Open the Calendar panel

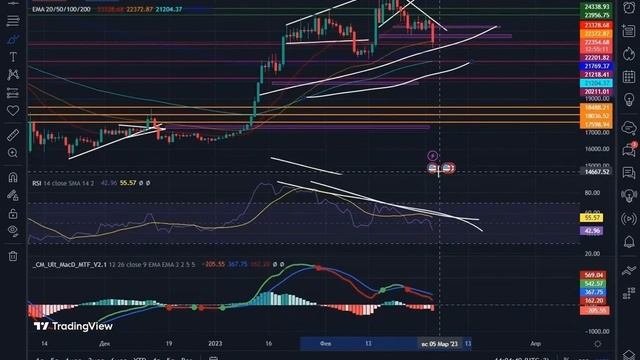(x=629, y=77)
